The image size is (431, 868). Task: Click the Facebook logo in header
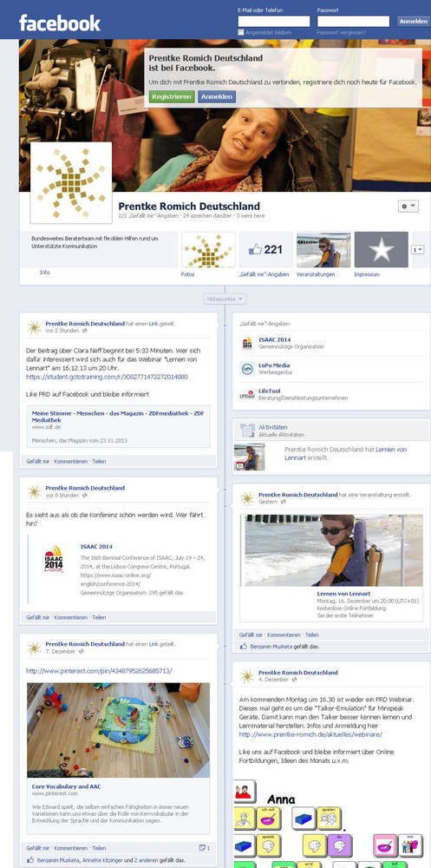coord(60,23)
